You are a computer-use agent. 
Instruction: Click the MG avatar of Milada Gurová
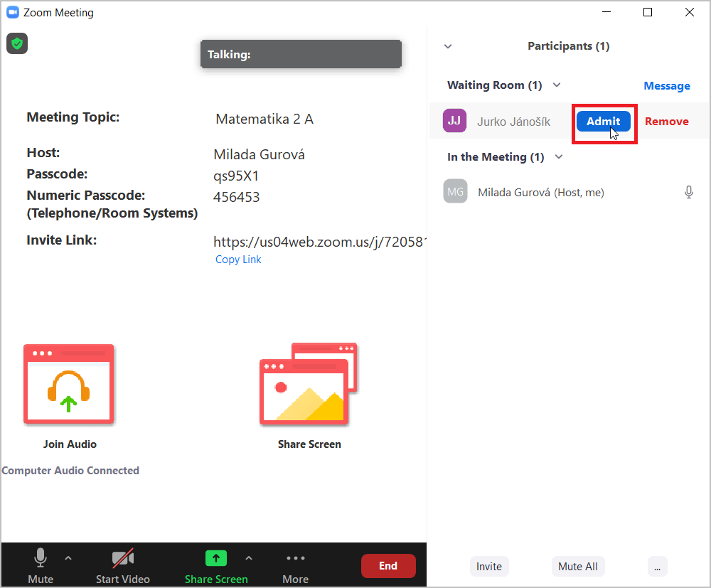[455, 191]
